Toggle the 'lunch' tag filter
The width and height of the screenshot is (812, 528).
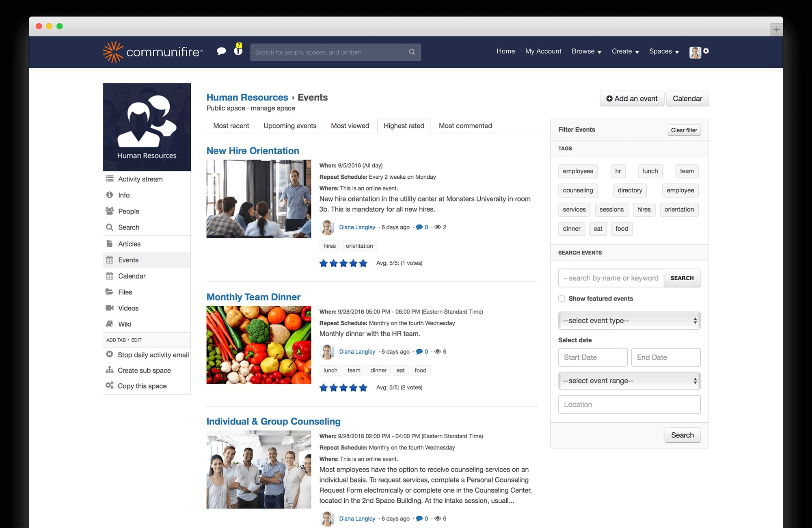(650, 171)
